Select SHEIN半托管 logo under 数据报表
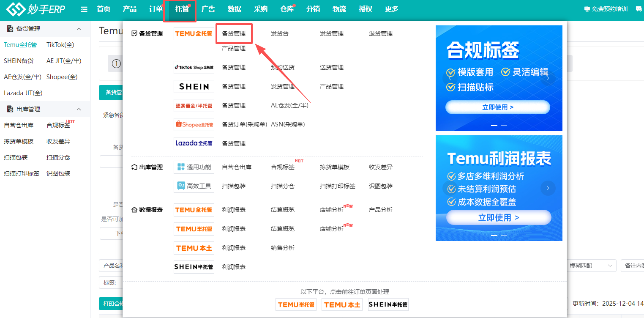Screen dimensions: 644x318 point(194,267)
